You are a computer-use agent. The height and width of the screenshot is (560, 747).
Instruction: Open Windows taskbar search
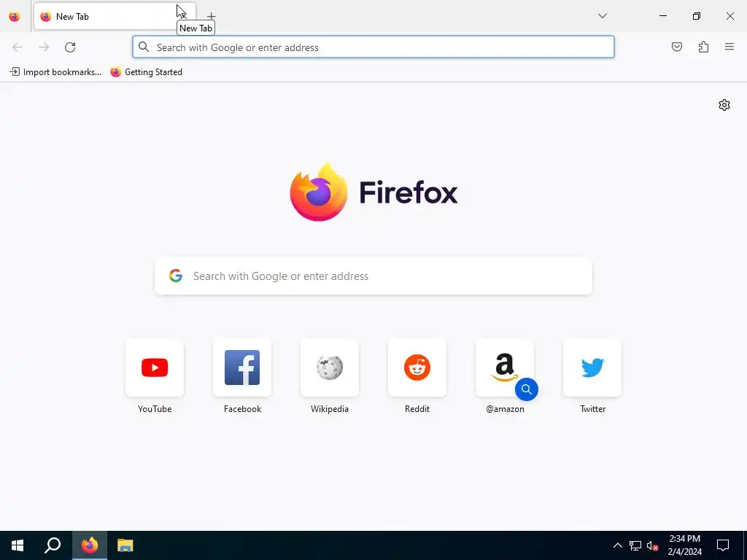53,545
